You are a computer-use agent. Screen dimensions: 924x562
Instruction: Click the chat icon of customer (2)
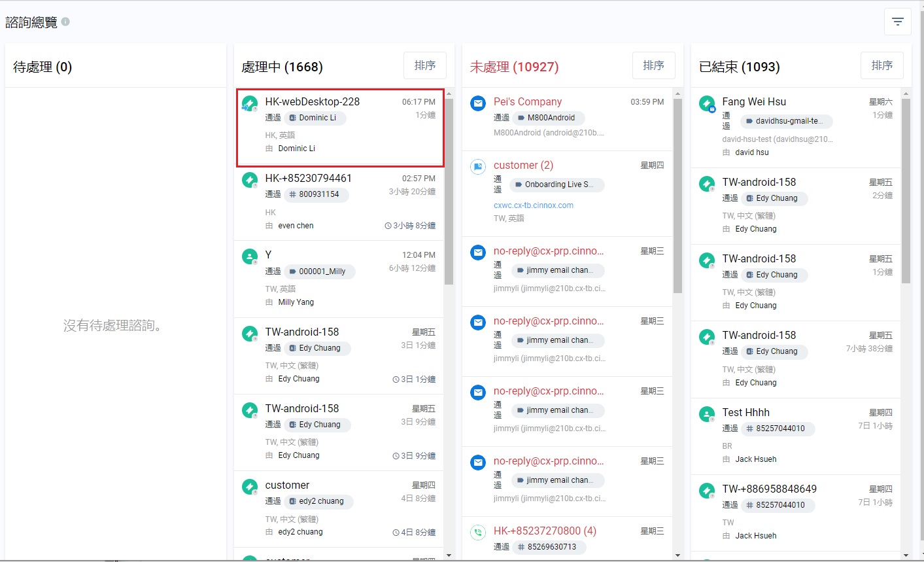(478, 167)
